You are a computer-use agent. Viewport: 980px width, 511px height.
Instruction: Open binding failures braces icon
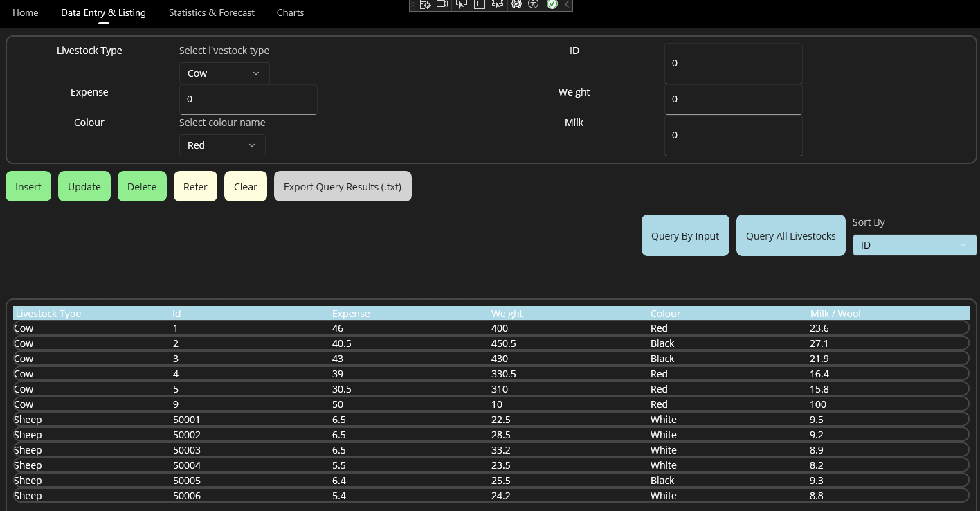click(516, 4)
